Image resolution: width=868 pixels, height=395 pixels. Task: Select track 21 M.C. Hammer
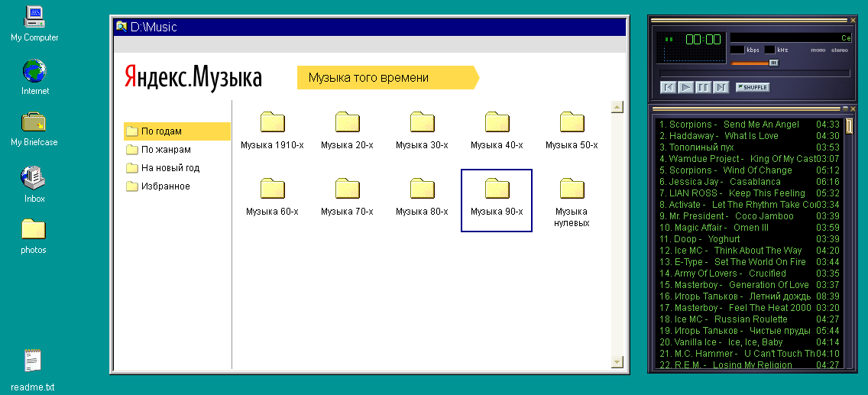pyautogui.click(x=750, y=354)
